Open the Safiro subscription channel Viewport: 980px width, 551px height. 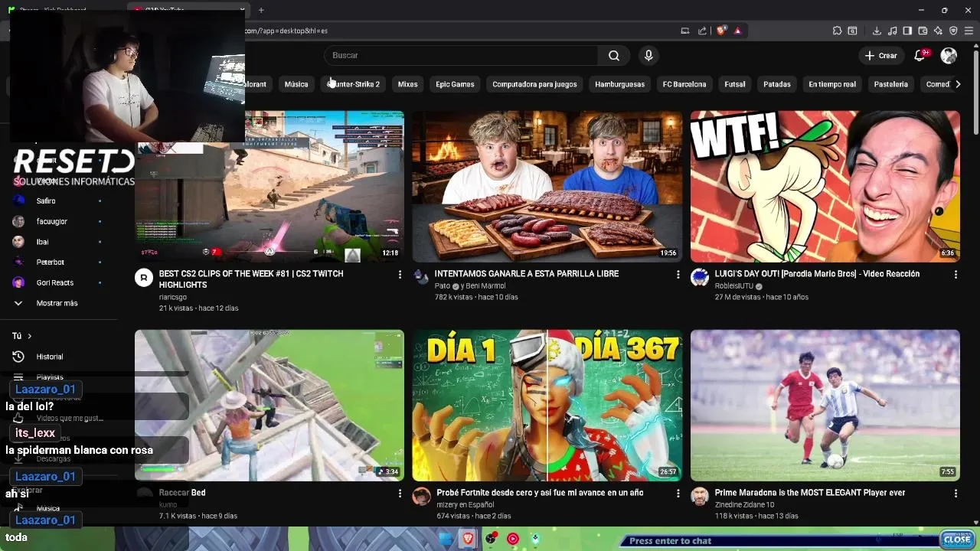[x=46, y=201]
